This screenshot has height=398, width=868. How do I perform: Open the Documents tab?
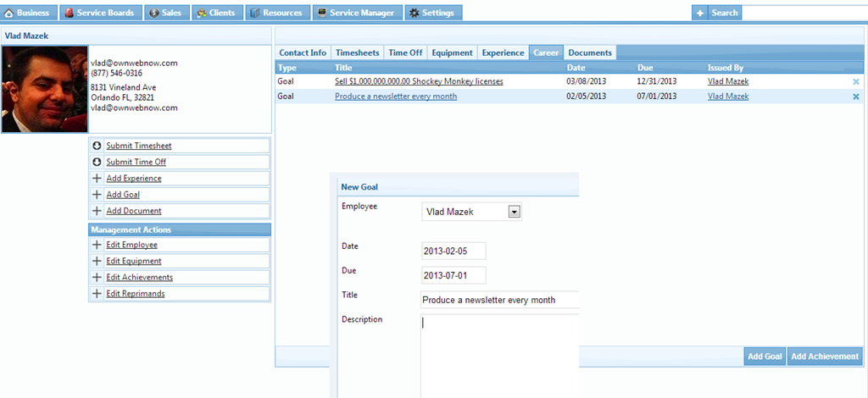589,53
